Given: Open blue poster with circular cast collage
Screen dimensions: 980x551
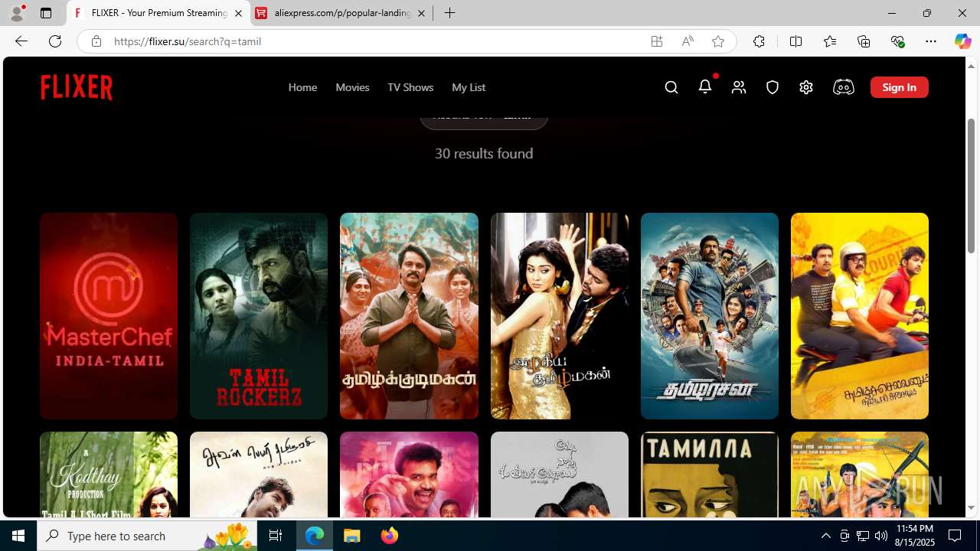Looking at the screenshot, I should coord(710,316).
